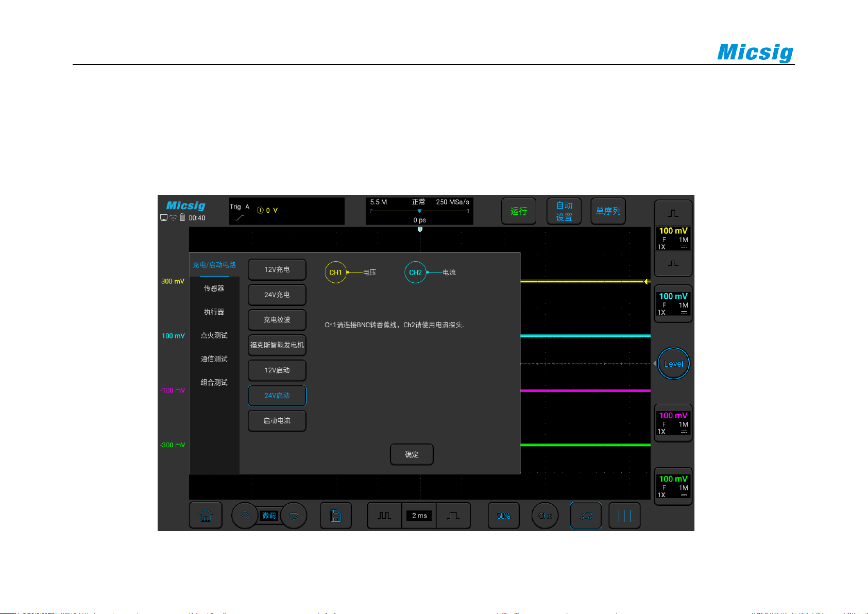Tap the 100 mV cyan scale label
Image resolution: width=868 pixels, height=614 pixels.
[173, 336]
